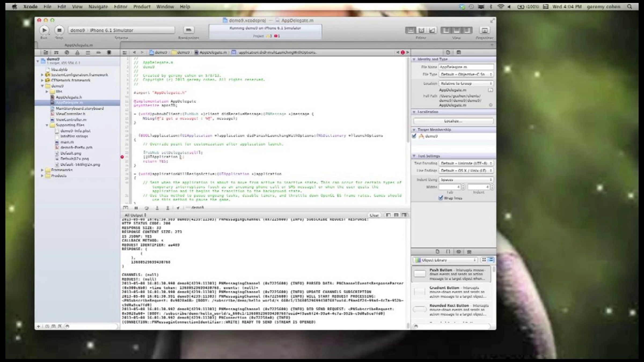Open the related files menu in jump bar
The image size is (644, 362).
point(125,53)
